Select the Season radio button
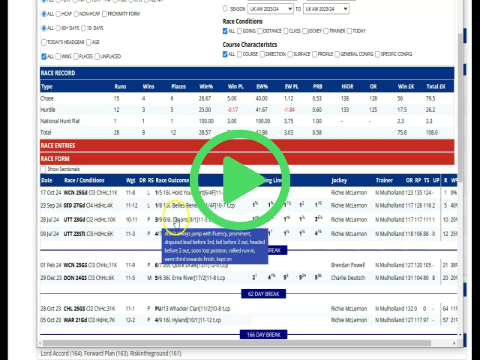Viewport: 480px width, 360px height. 225,9
